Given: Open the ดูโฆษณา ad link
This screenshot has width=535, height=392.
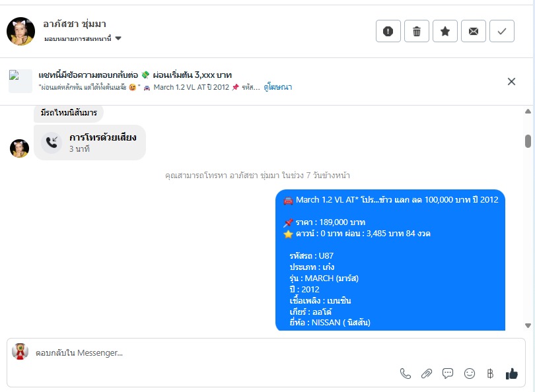Looking at the screenshot, I should pyautogui.click(x=277, y=87).
